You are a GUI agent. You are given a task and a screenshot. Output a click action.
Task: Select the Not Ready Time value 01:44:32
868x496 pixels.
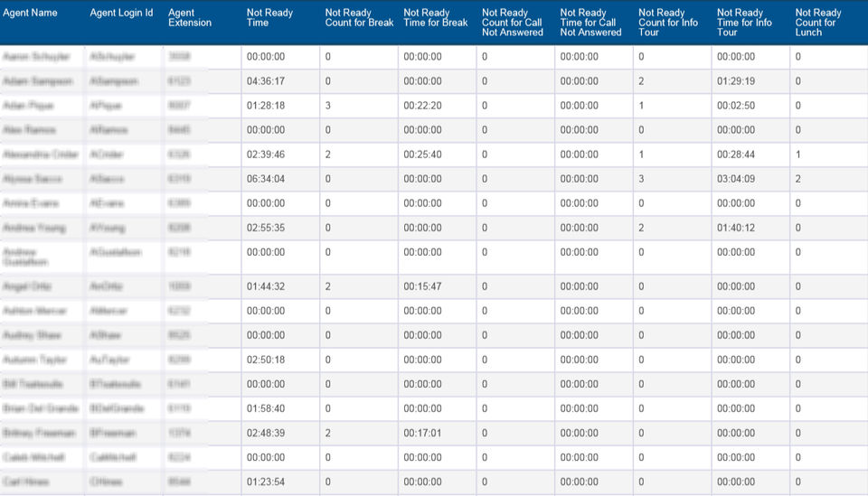pyautogui.click(x=266, y=286)
